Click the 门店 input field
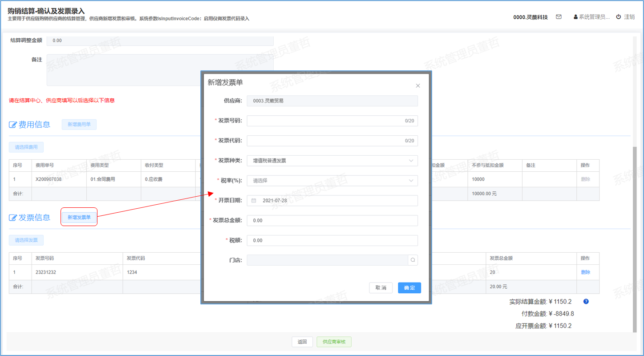 click(x=328, y=260)
